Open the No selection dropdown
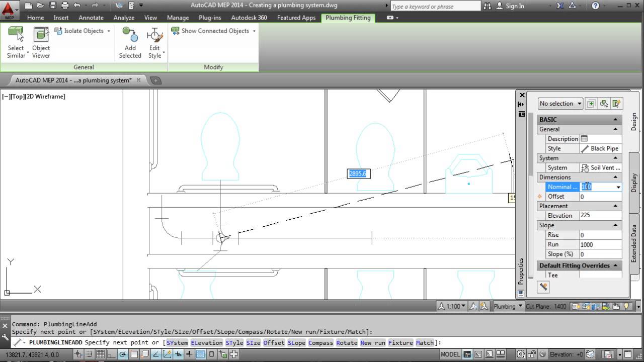The image size is (644, 362). coord(560,104)
